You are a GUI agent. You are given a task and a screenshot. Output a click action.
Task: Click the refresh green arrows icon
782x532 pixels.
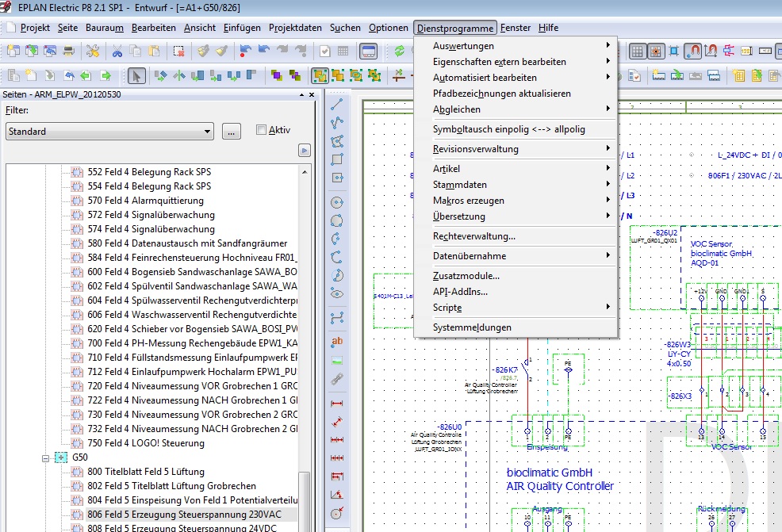click(x=400, y=51)
